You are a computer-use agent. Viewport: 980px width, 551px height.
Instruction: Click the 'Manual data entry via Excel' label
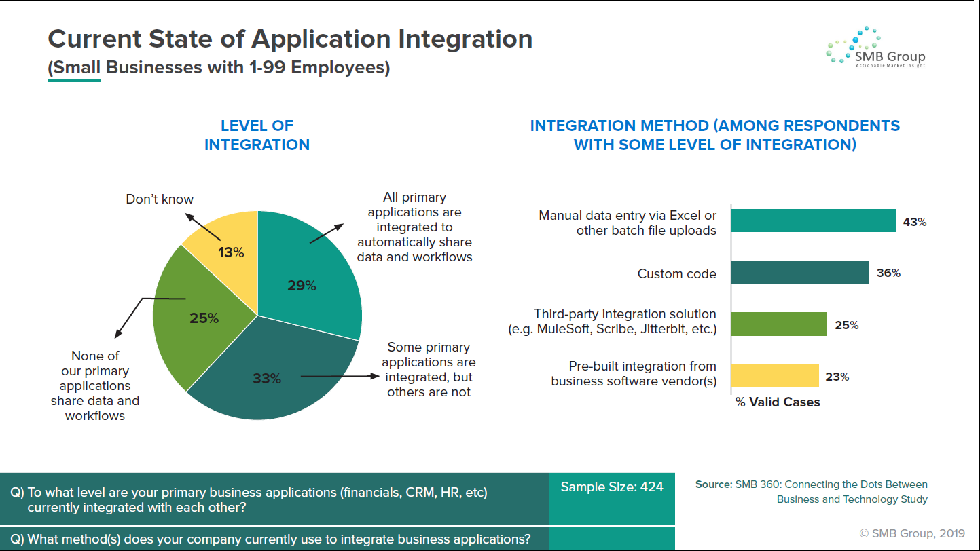[628, 223]
